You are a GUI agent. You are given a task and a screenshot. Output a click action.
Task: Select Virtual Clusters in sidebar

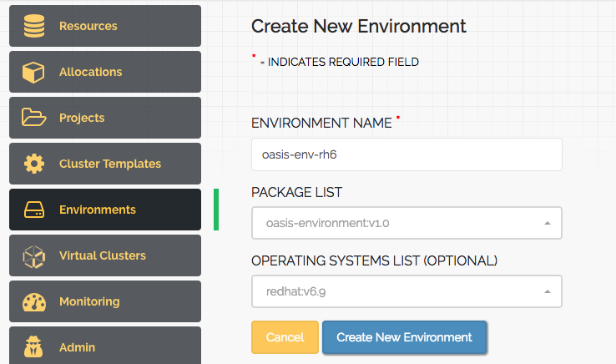pyautogui.click(x=105, y=255)
